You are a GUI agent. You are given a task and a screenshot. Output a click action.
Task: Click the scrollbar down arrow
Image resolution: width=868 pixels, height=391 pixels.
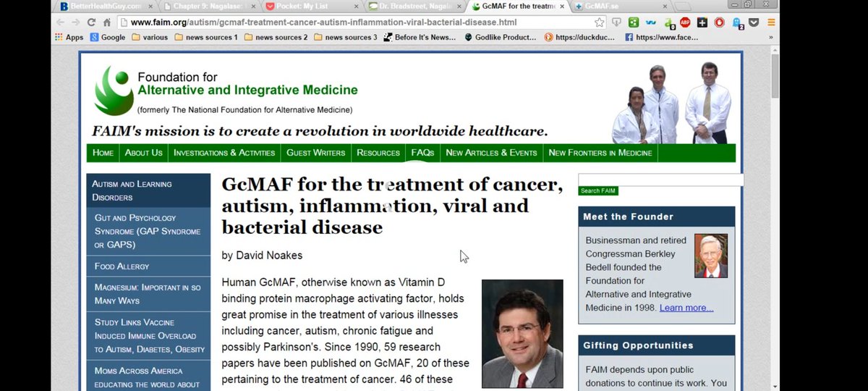click(775, 386)
